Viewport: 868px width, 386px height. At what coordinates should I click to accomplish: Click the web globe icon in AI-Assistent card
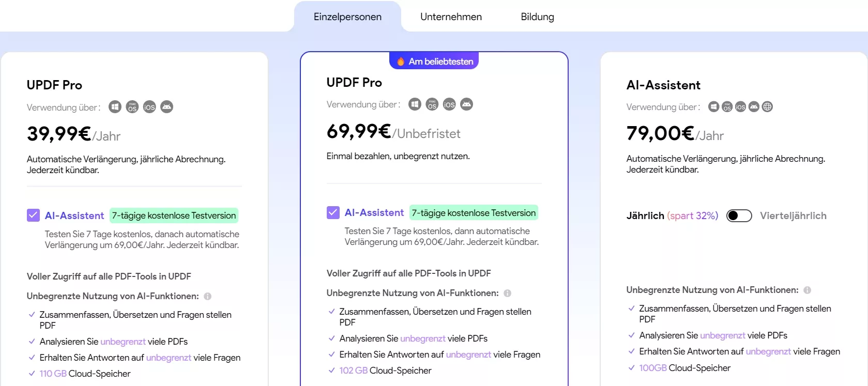(768, 107)
